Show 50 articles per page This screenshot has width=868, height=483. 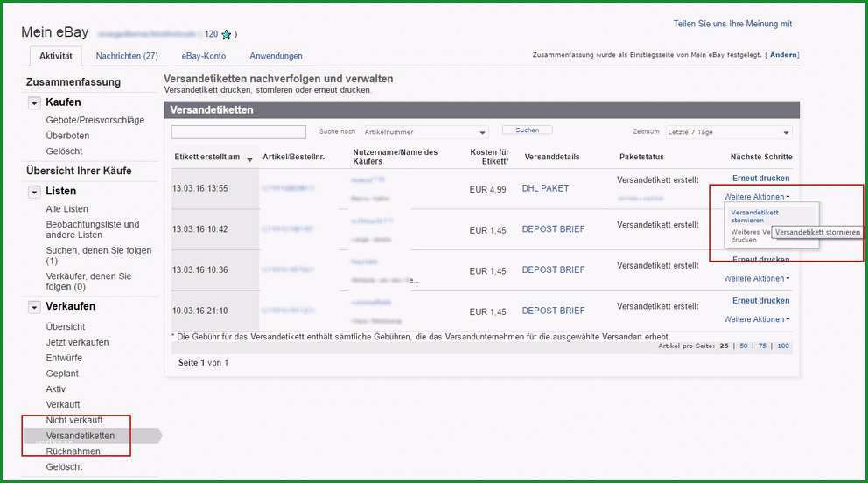click(744, 346)
